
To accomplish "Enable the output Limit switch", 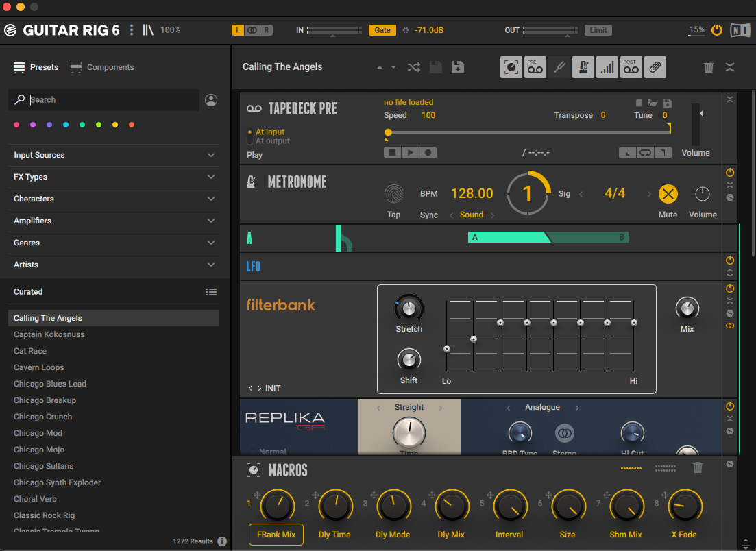I will 598,30.
